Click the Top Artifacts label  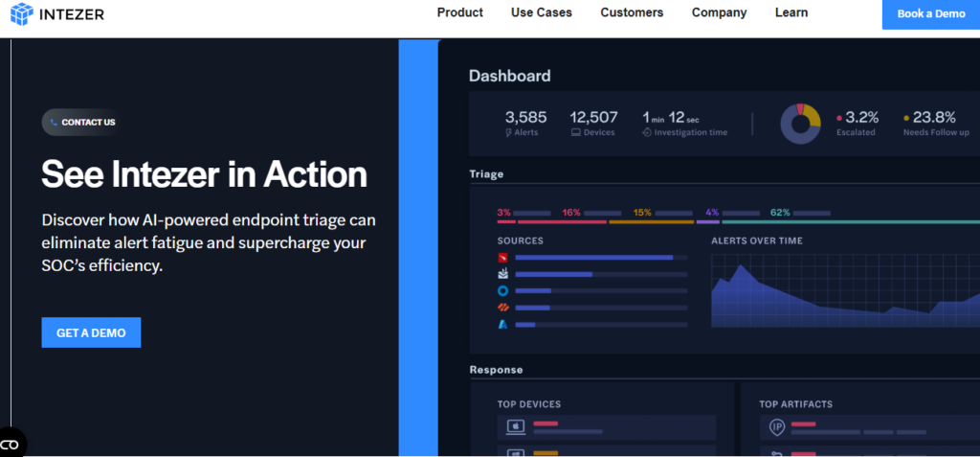click(795, 404)
